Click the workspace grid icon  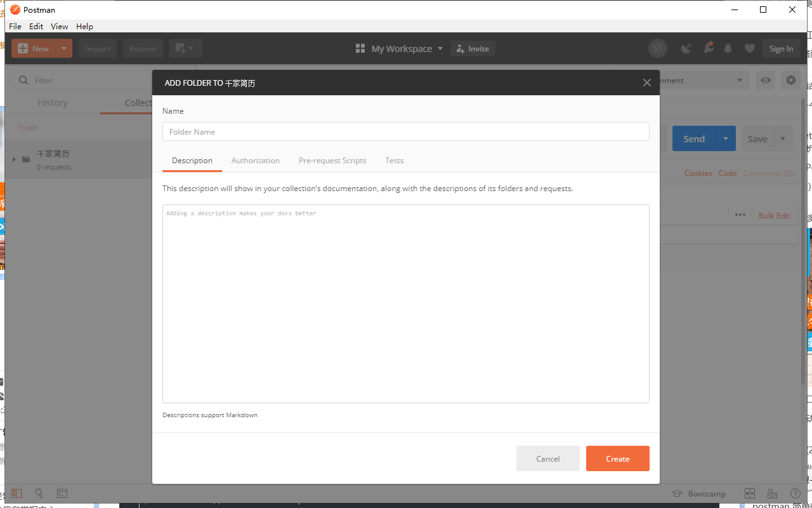[x=360, y=48]
